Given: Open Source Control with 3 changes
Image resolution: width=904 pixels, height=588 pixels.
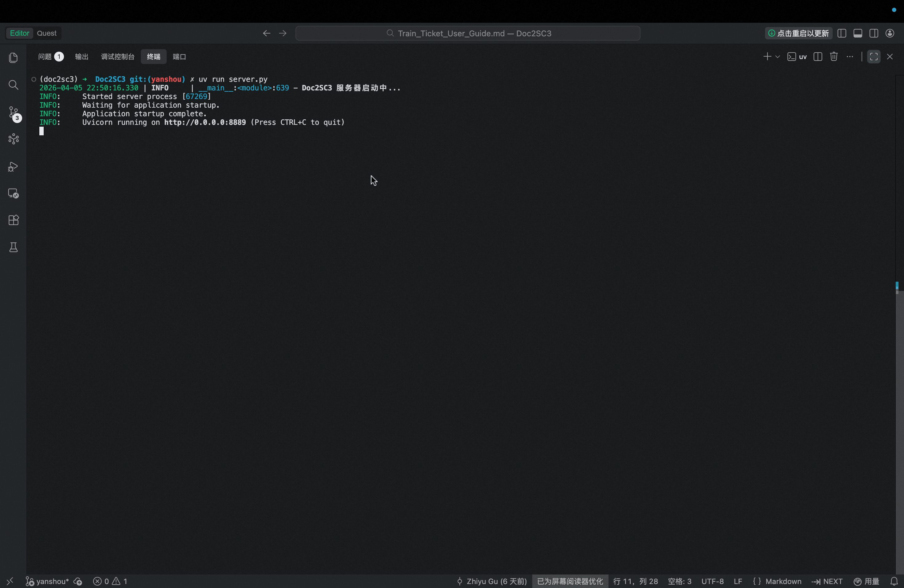Looking at the screenshot, I should [x=14, y=113].
